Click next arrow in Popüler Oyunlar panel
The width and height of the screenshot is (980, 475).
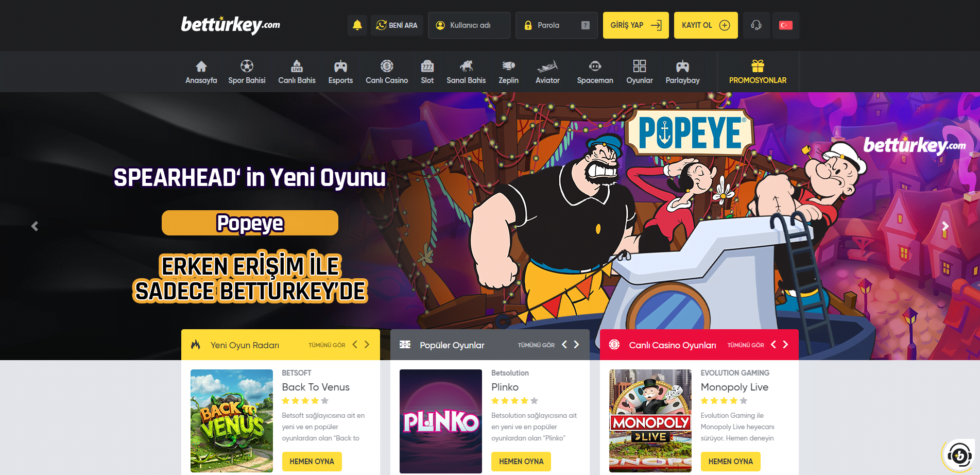point(576,345)
